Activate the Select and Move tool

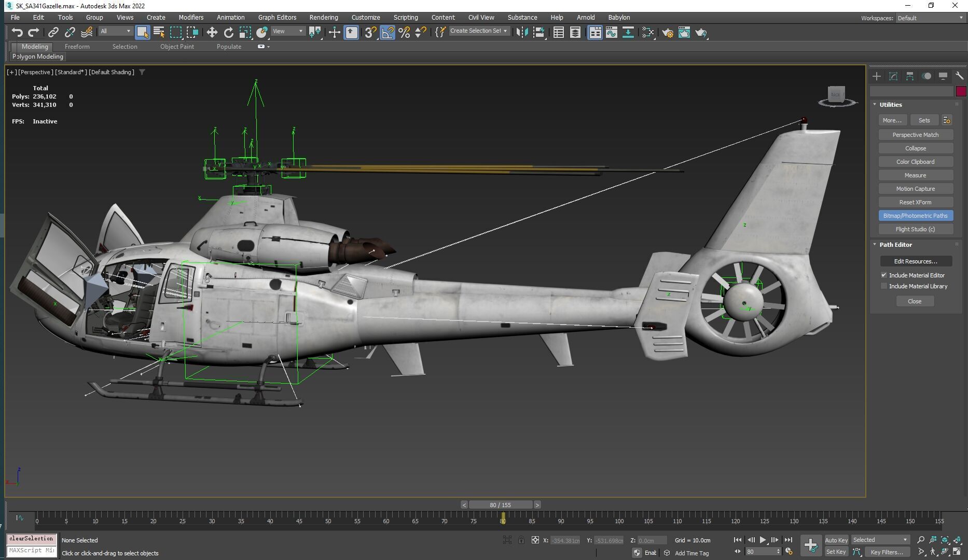tap(212, 33)
